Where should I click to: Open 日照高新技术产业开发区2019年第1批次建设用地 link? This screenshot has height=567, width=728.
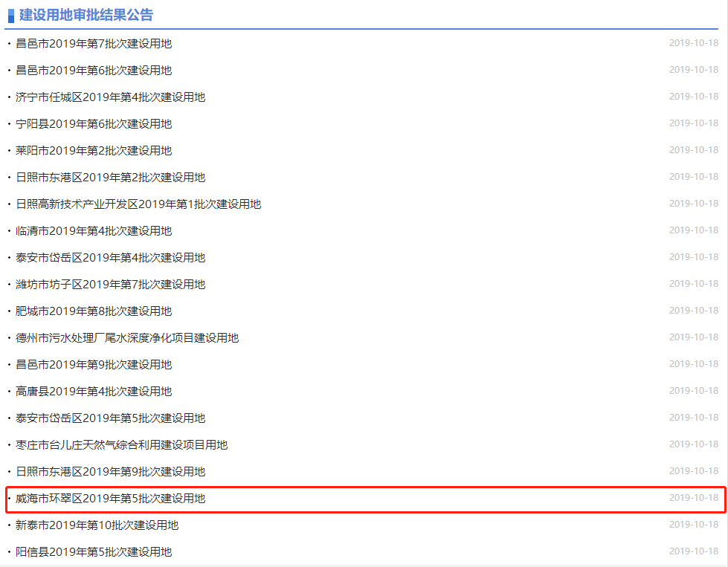click(138, 204)
